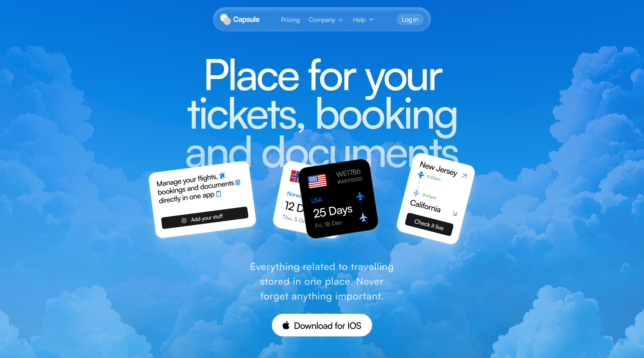Open the Pricing page
Viewport: 644px width, 358px height.
click(x=290, y=20)
